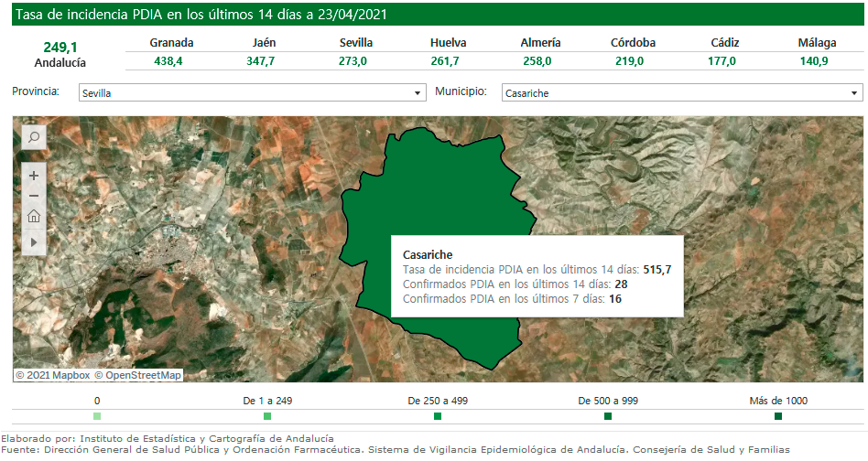Image resolution: width=868 pixels, height=461 pixels.
Task: Zoom out on the map
Action: pos(33,195)
